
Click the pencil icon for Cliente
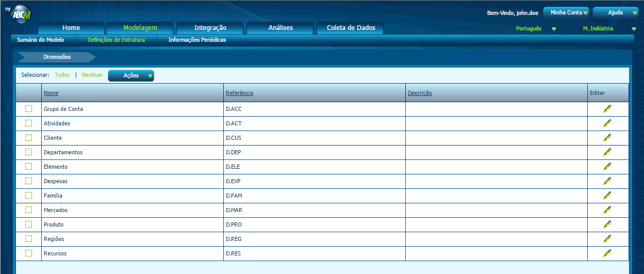point(607,138)
